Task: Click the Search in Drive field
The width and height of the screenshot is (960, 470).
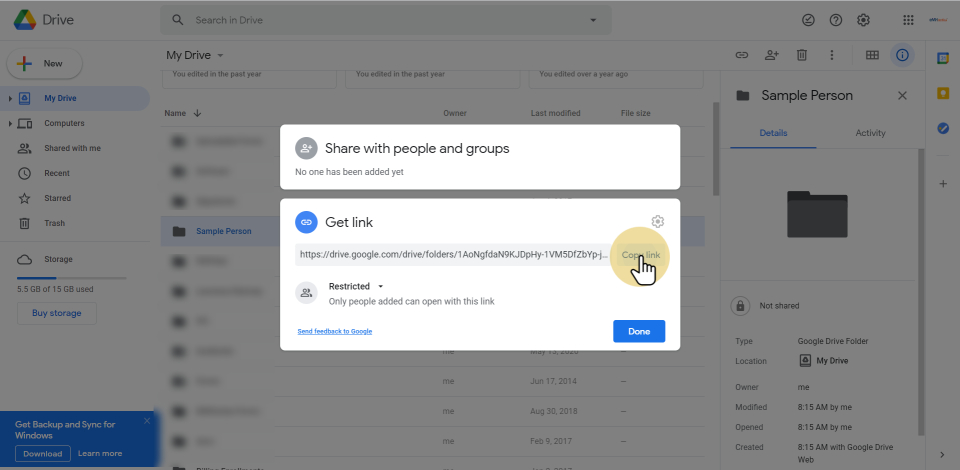Action: tap(380, 20)
